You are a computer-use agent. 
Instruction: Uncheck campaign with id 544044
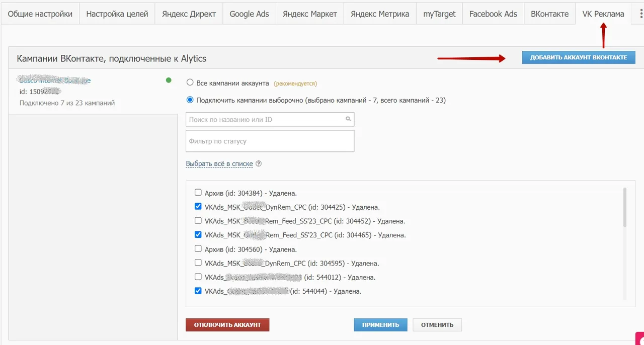tap(198, 291)
